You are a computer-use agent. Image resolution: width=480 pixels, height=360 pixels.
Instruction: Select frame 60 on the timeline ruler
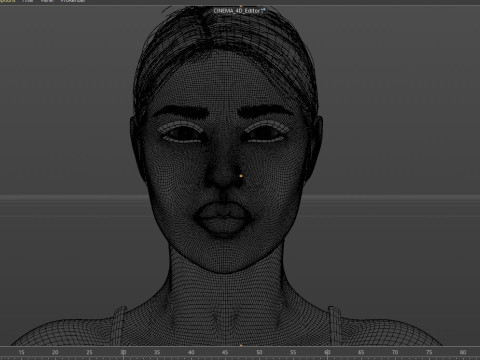tap(327, 352)
